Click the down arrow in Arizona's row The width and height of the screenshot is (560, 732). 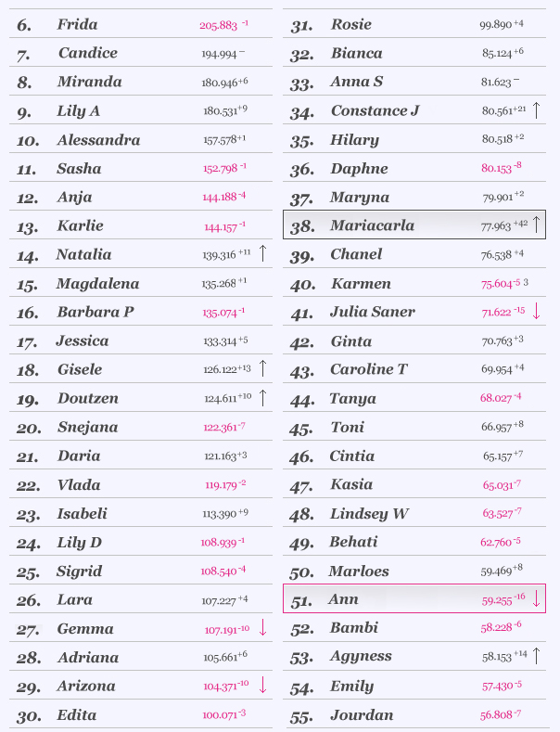pos(262,686)
